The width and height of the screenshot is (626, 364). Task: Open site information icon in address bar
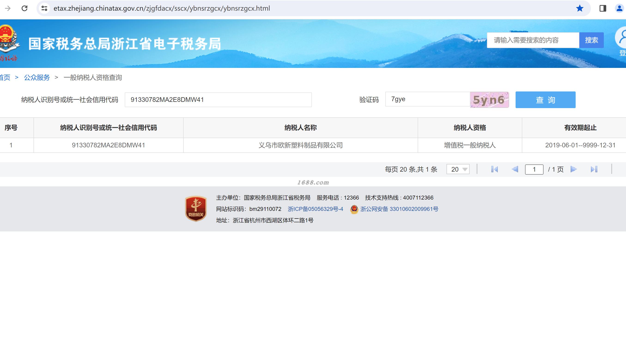(44, 9)
